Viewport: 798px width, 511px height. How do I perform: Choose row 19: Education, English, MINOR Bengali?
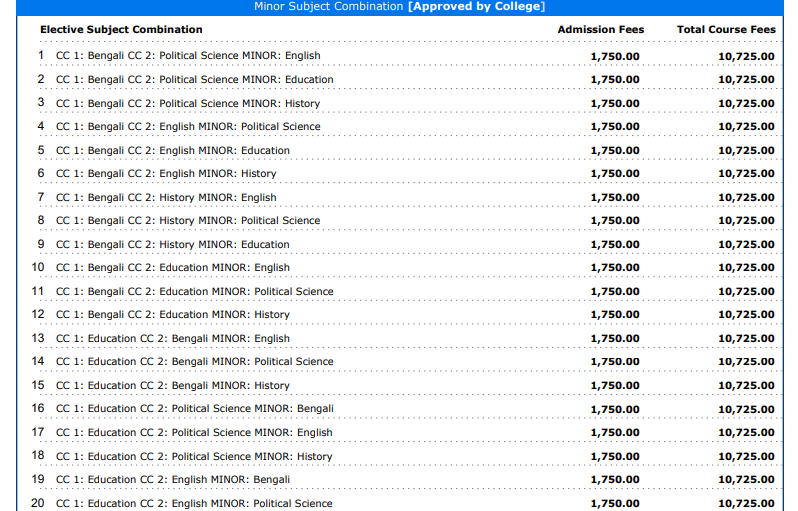tap(172, 480)
